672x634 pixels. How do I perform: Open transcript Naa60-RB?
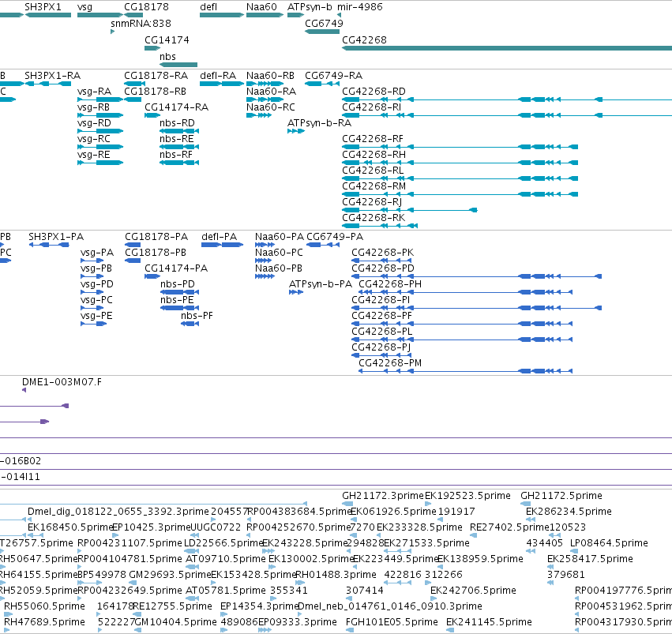pos(270,76)
